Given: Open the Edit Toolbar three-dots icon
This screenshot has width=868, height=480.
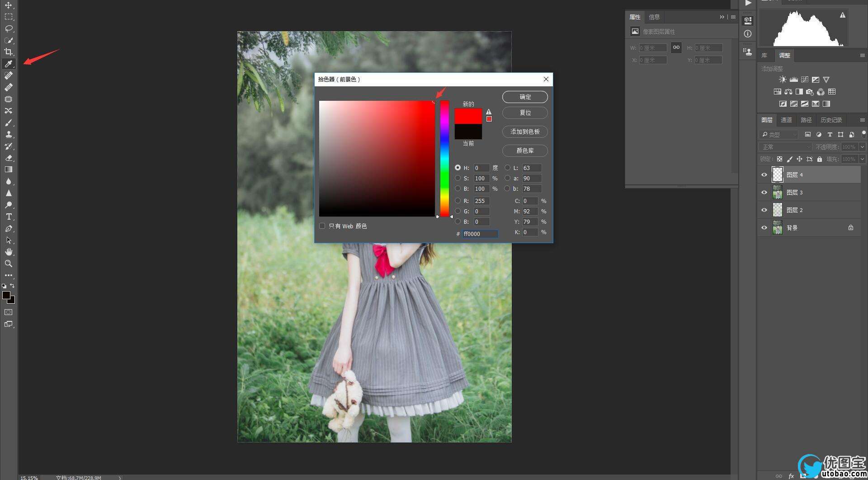Looking at the screenshot, I should click(9, 275).
